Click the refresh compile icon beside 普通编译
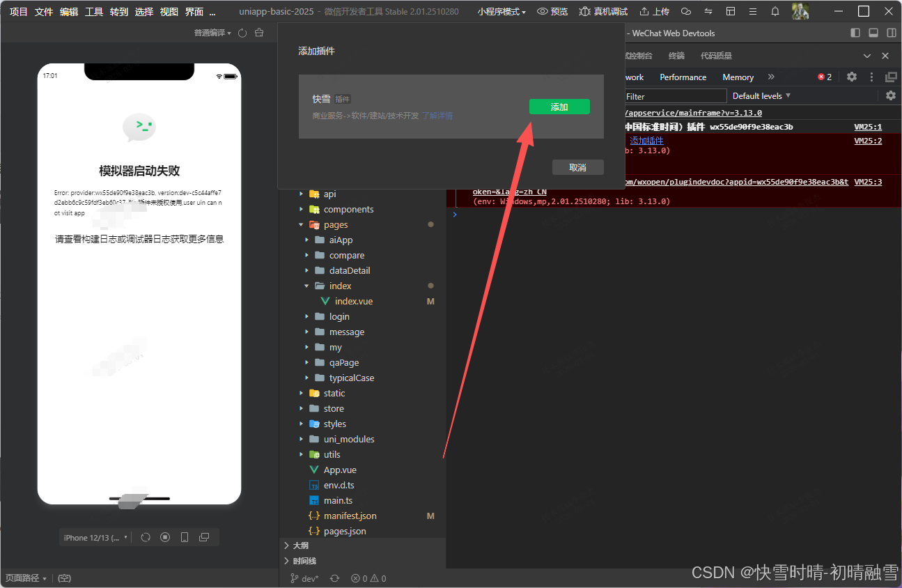Screen dimensions: 902x588 pyautogui.click(x=242, y=33)
